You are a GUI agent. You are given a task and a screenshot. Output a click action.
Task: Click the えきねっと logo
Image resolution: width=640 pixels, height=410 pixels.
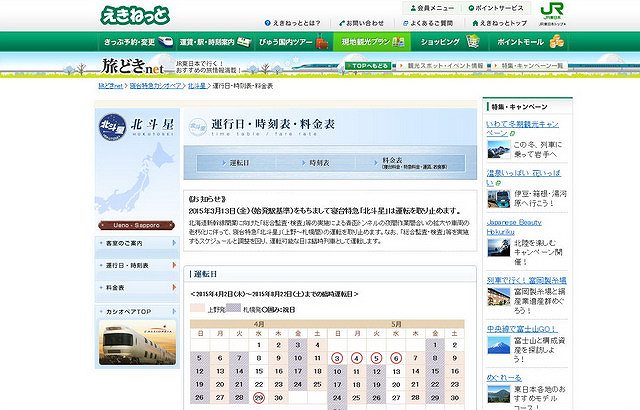coord(135,16)
